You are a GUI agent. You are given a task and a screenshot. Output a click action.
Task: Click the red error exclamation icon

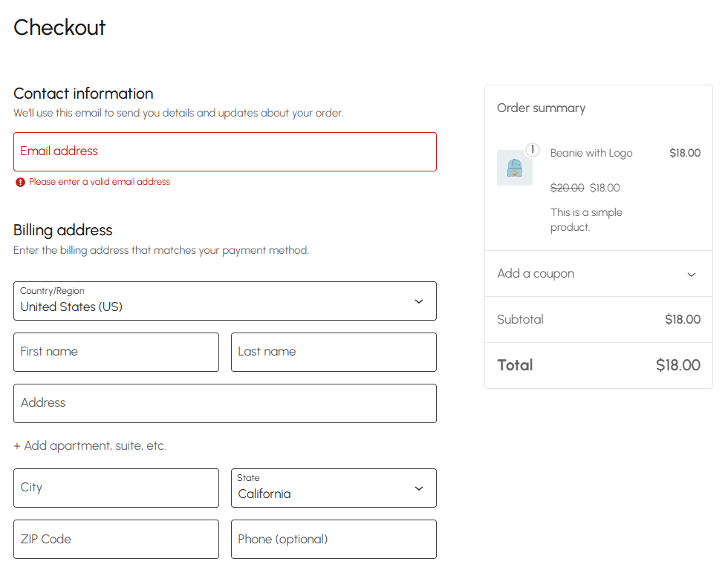click(x=20, y=182)
